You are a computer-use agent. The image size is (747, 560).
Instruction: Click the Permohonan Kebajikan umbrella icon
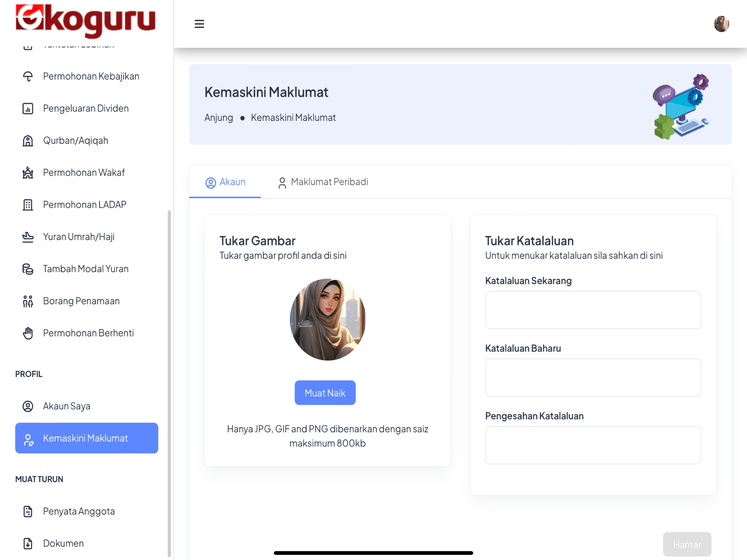[28, 76]
